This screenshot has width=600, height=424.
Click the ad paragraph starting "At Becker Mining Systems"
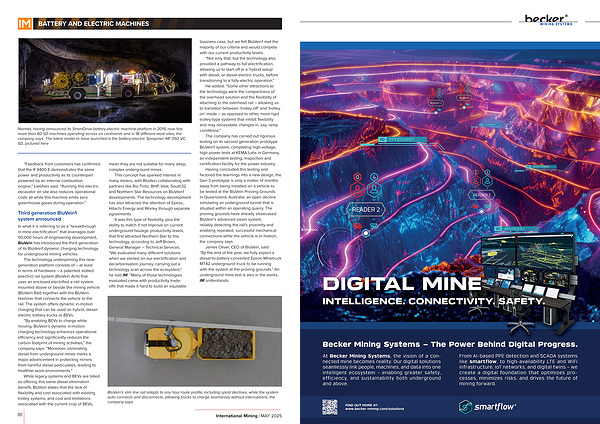click(382, 370)
